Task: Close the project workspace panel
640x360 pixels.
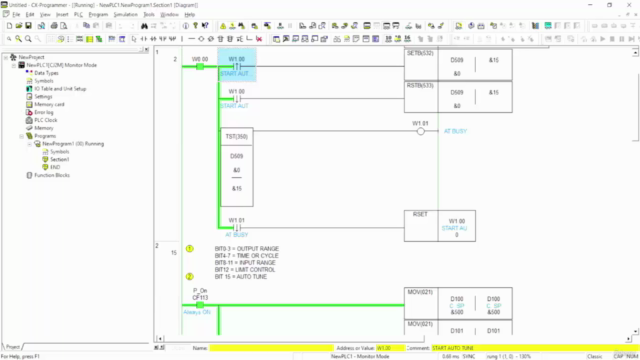Action: (x=147, y=49)
